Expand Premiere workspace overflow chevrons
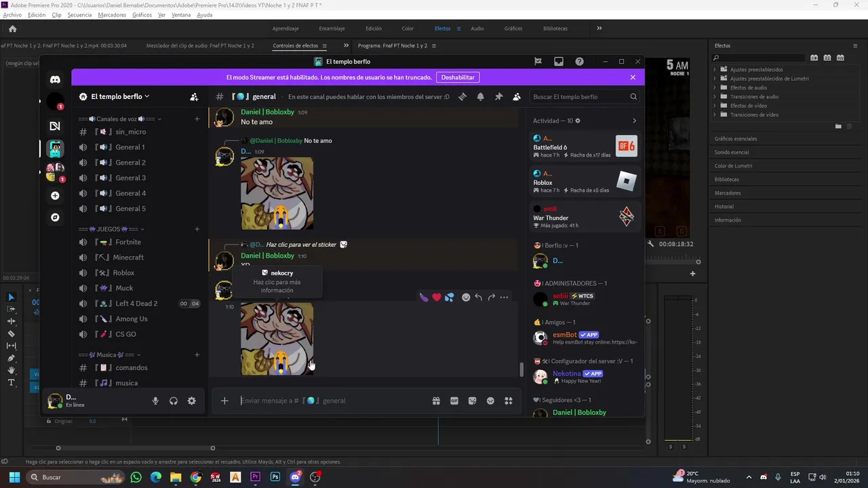Image resolution: width=868 pixels, height=488 pixels. pyautogui.click(x=599, y=28)
